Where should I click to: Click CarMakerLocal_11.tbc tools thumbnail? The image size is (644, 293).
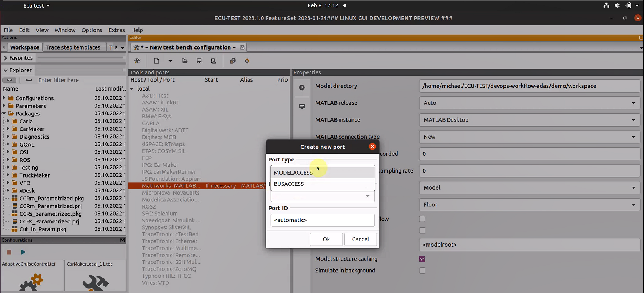[95, 283]
